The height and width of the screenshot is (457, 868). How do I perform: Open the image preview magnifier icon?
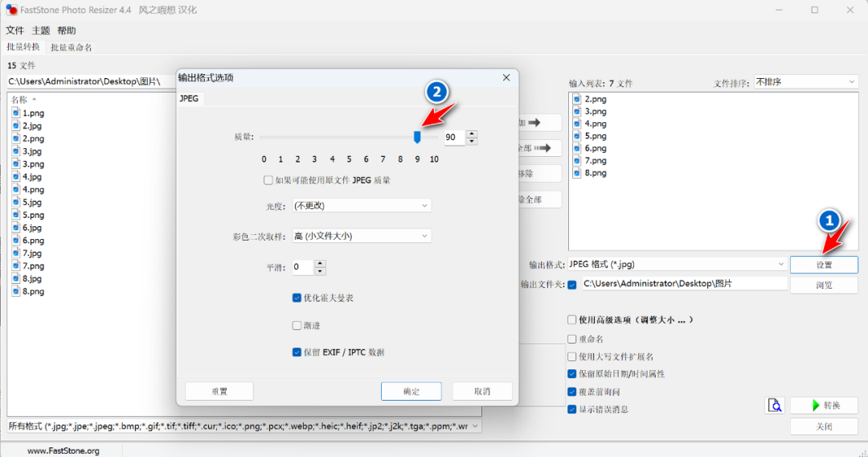pos(775,406)
